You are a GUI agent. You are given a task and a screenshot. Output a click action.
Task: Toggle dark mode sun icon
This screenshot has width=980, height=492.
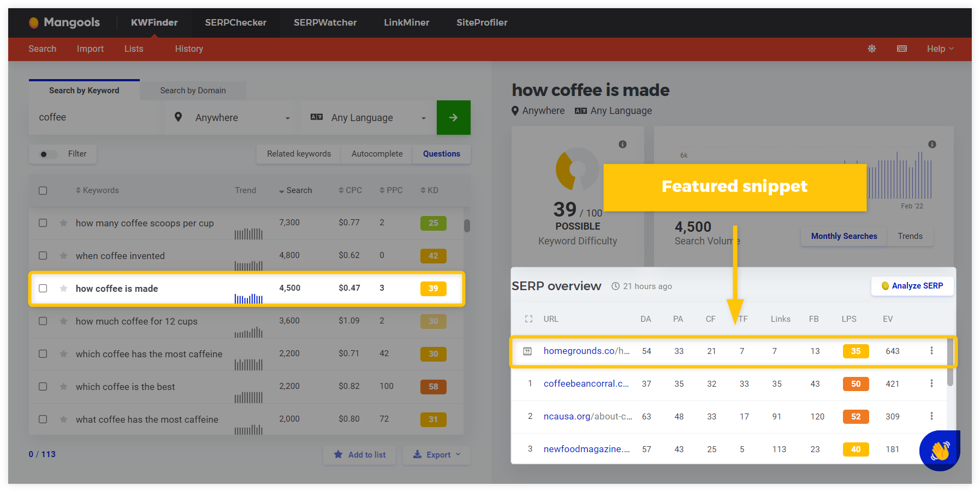point(872,49)
